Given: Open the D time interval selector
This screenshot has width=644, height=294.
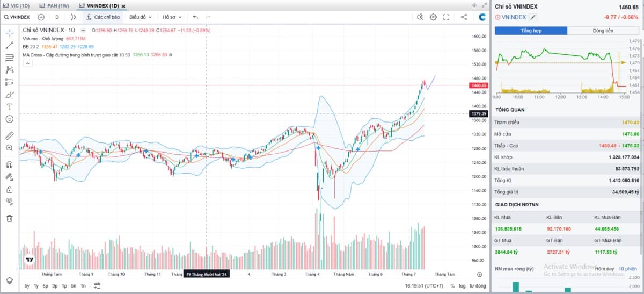Looking at the screenshot, I should 57,17.
